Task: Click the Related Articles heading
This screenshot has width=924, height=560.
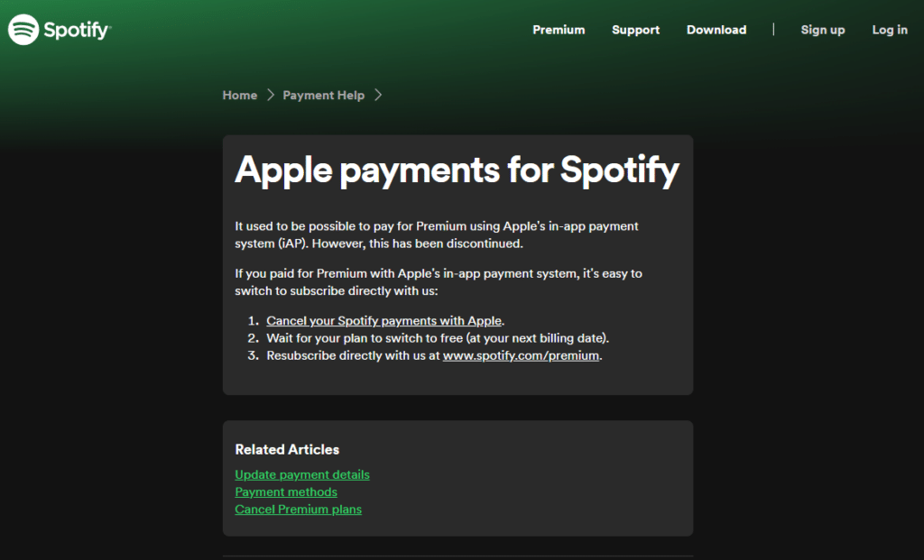Action: click(287, 450)
